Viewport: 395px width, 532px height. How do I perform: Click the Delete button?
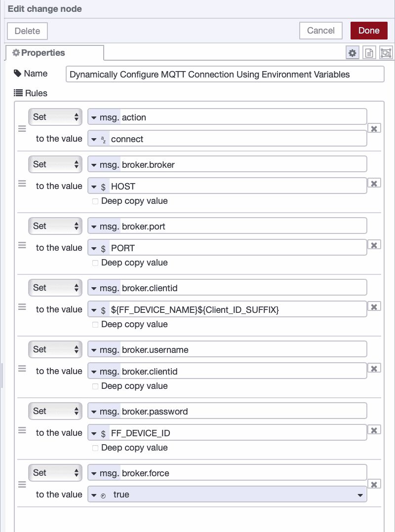pos(27,31)
